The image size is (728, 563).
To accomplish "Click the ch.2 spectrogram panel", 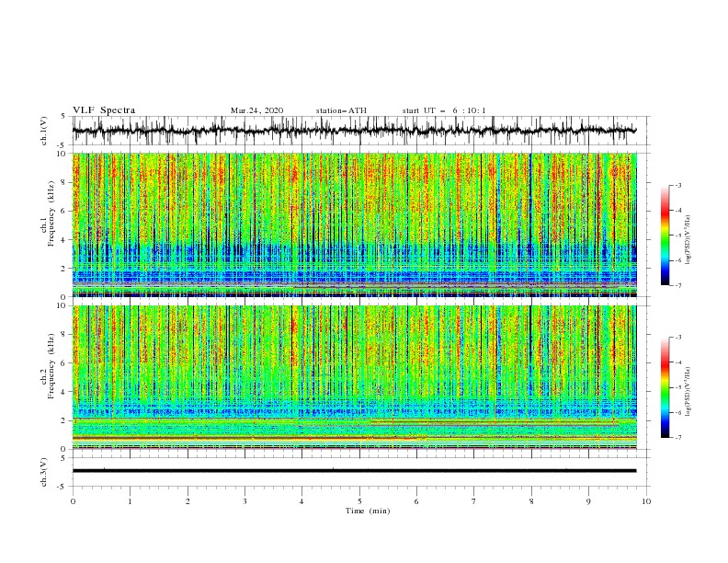I will [x=354, y=377].
